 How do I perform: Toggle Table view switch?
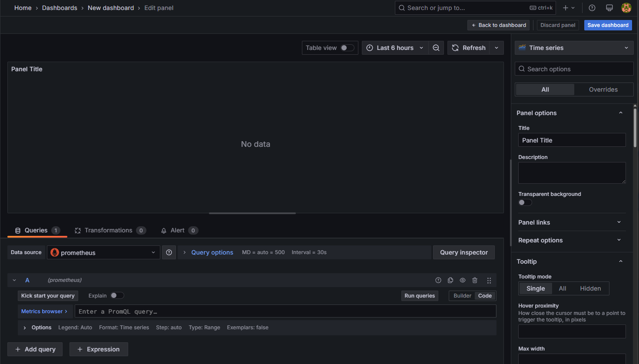pyautogui.click(x=348, y=48)
